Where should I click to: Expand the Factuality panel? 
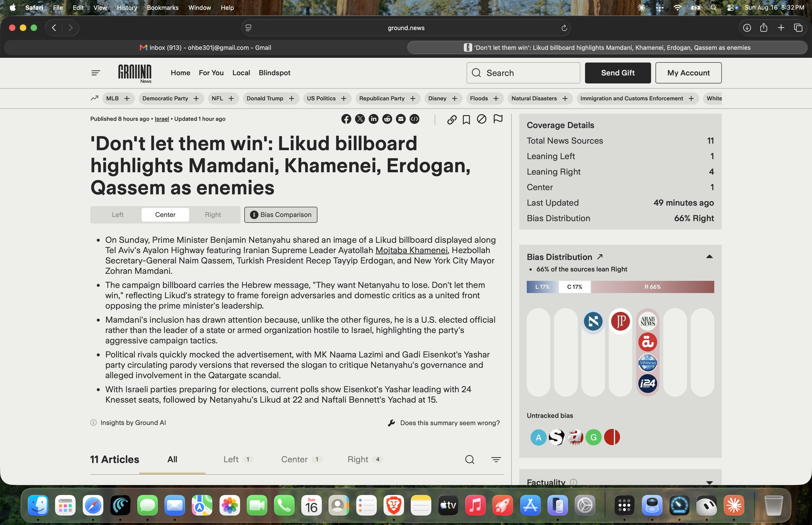(709, 483)
